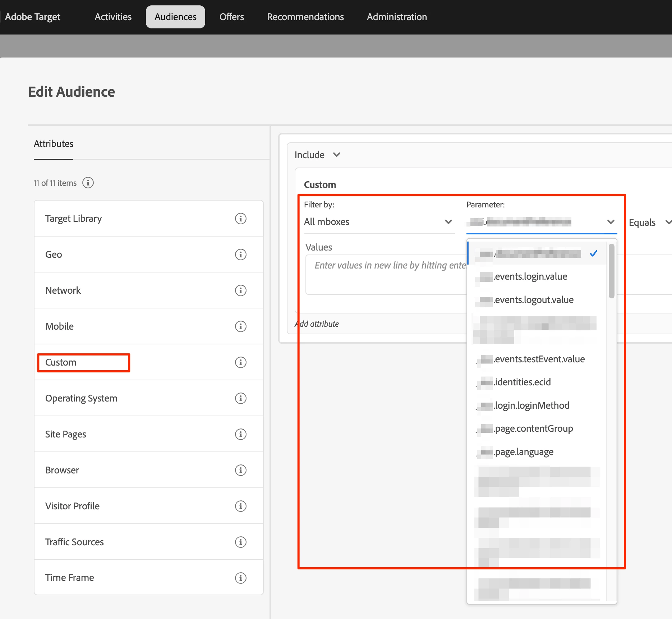Click the Add attribute text
This screenshot has width=672, height=619.
pos(317,324)
